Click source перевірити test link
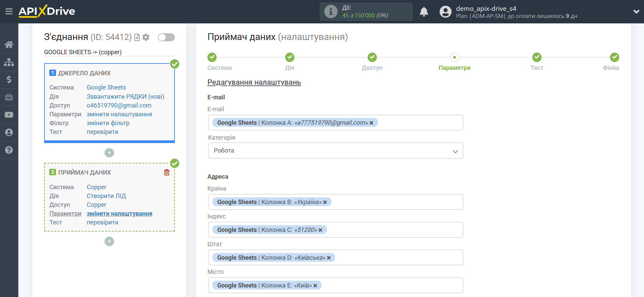Viewport: 644px width, 297px height. point(103,132)
